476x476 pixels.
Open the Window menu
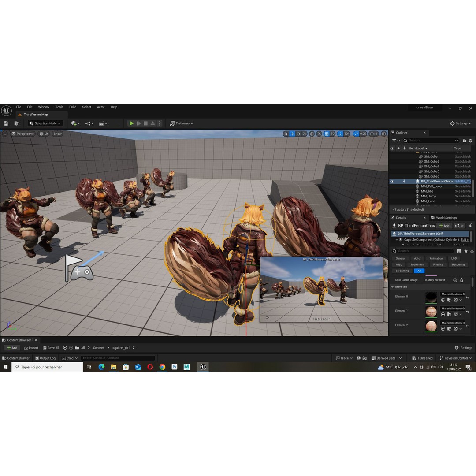[x=44, y=107]
